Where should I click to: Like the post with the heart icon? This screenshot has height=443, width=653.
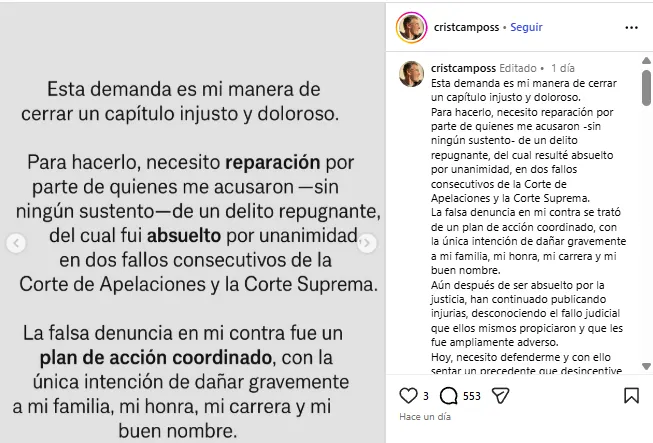pyautogui.click(x=409, y=395)
